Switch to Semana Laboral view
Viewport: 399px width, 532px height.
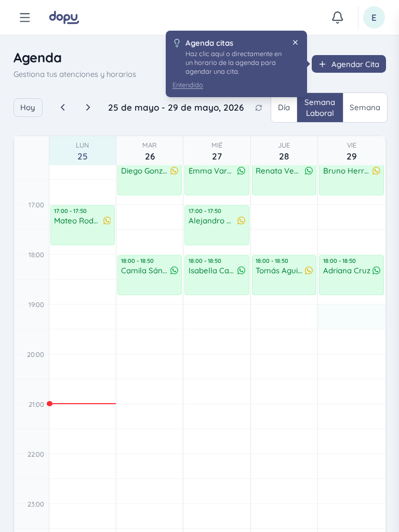tap(320, 108)
